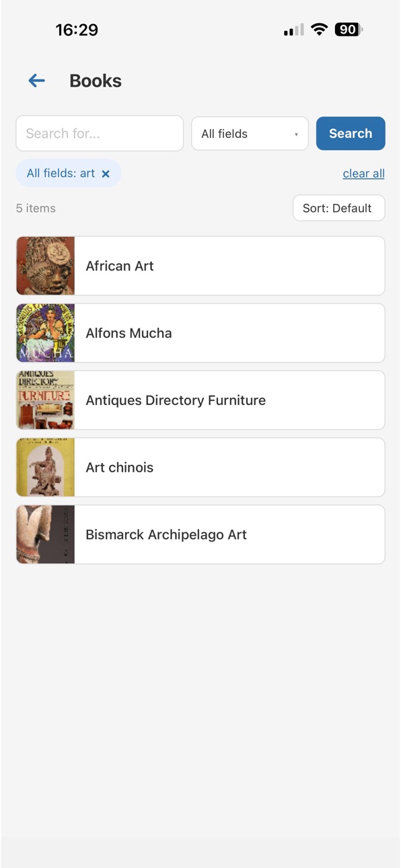Open the Alfons Mucha cover thumbnail
This screenshot has width=401, height=868.
point(46,333)
